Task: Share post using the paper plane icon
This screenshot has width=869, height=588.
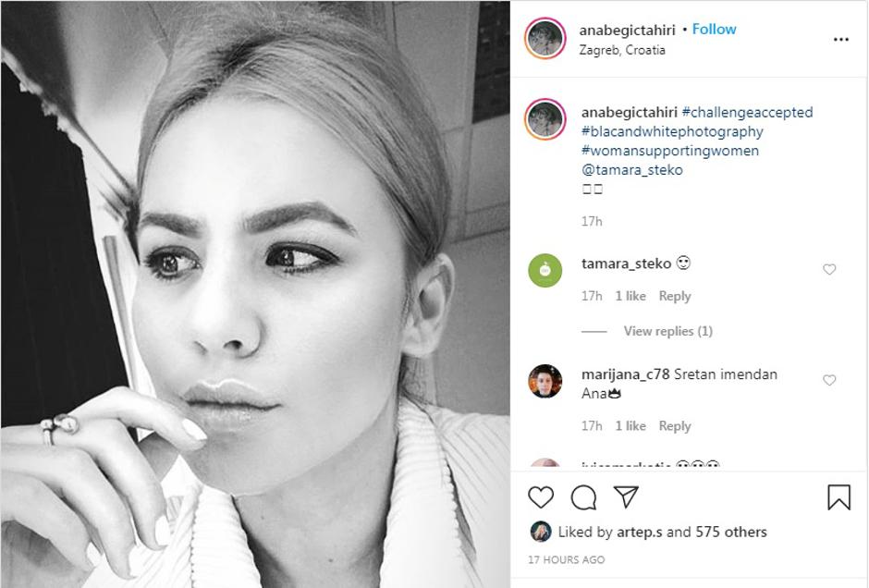Action: click(626, 496)
